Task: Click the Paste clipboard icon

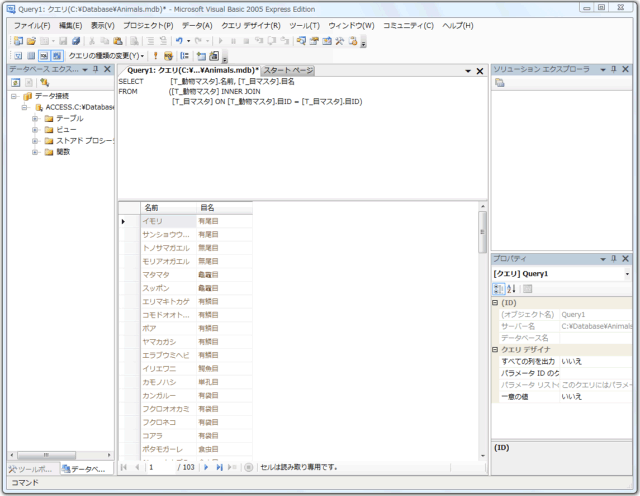Action: point(118,41)
